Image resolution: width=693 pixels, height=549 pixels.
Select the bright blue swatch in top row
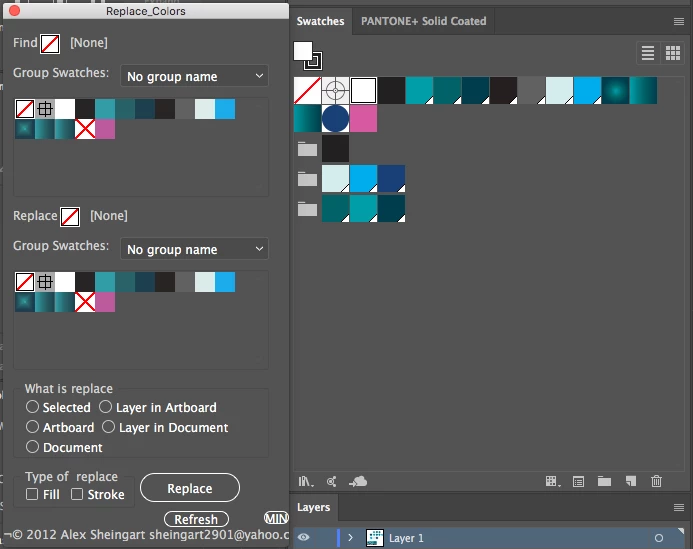pyautogui.click(x=587, y=91)
